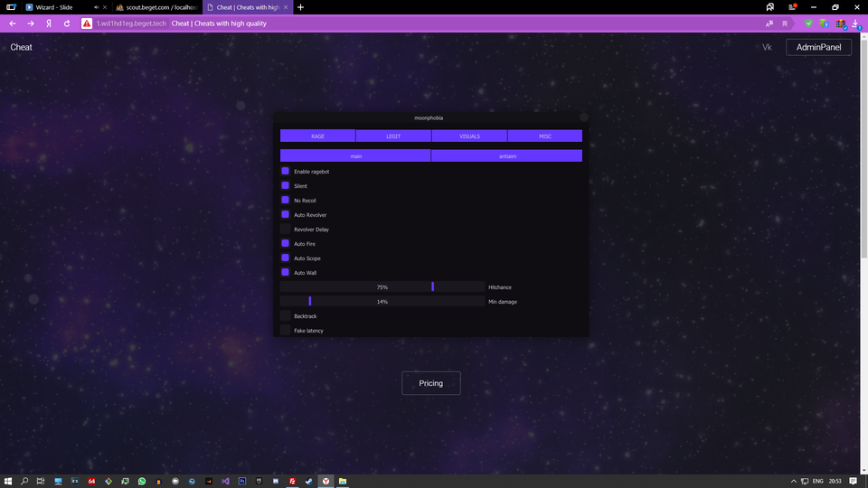Image resolution: width=868 pixels, height=488 pixels.
Task: Click the Windows Start button
Action: (9, 481)
